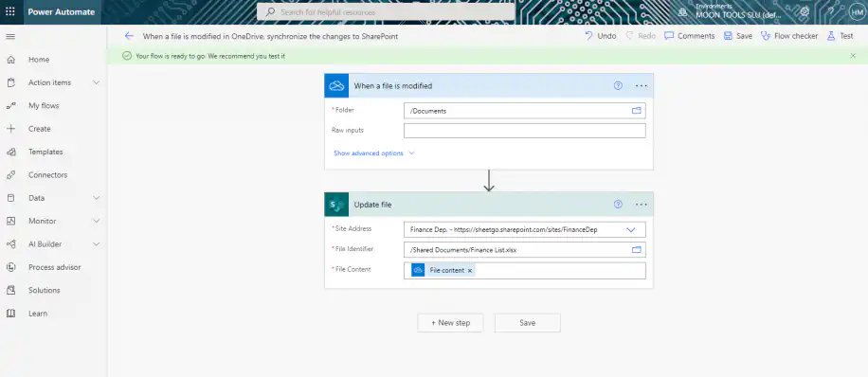Expand Action items submenu chevron
The height and width of the screenshot is (377, 868).
click(96, 82)
